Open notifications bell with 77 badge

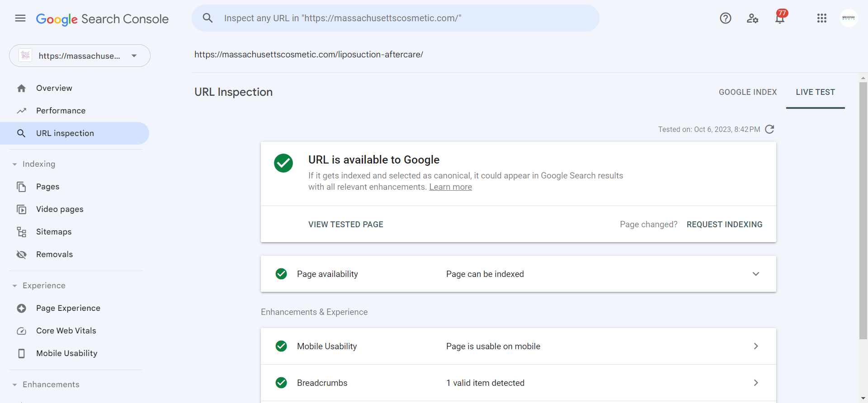point(780,17)
